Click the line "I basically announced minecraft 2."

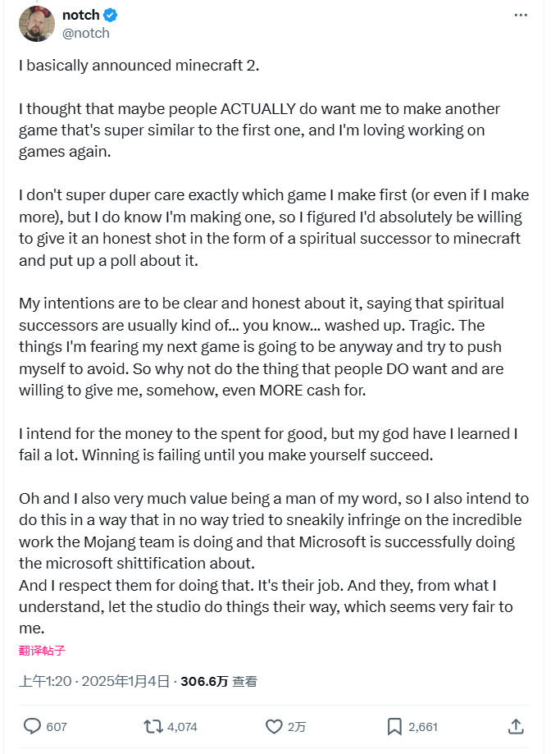139,66
